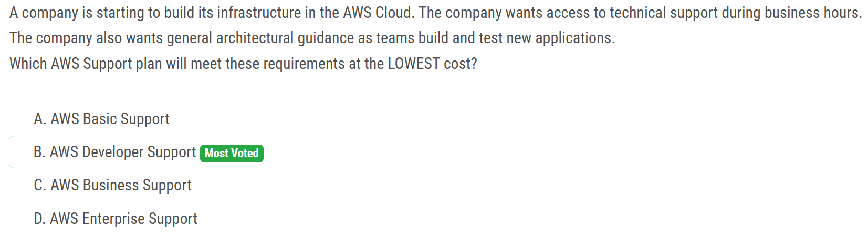Image resolution: width=868 pixels, height=234 pixels.
Task: Click the green Most Voted badge
Action: point(232,153)
